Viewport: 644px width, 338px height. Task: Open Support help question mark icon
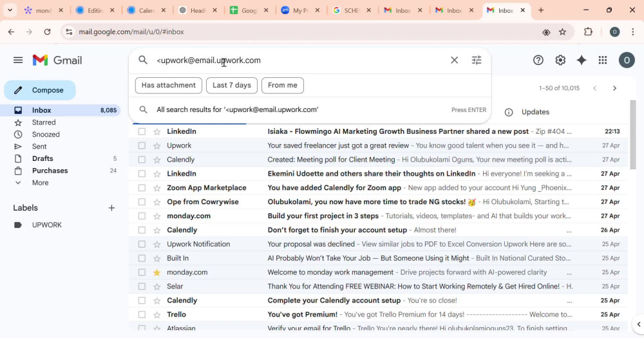538,61
